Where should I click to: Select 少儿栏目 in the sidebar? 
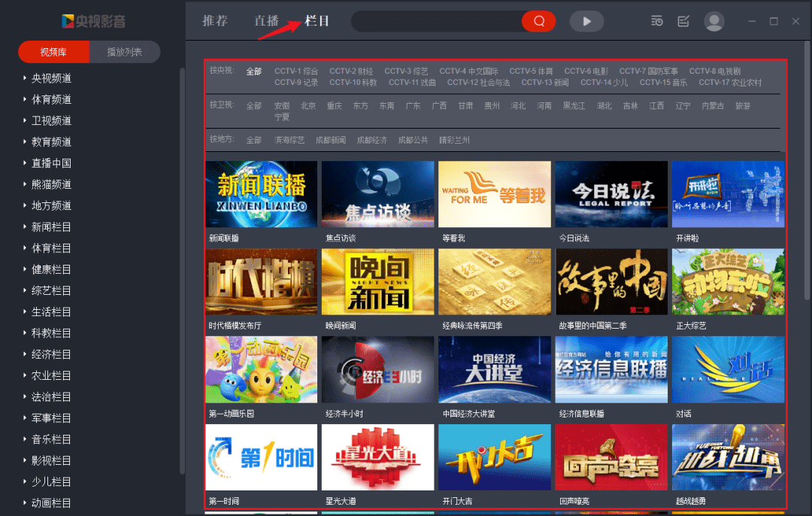click(51, 482)
